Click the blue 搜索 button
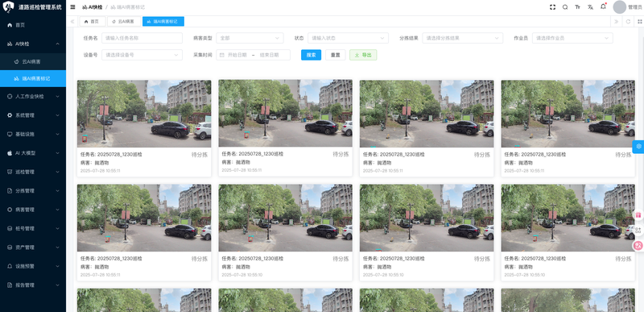This screenshot has height=312, width=644. coord(311,55)
